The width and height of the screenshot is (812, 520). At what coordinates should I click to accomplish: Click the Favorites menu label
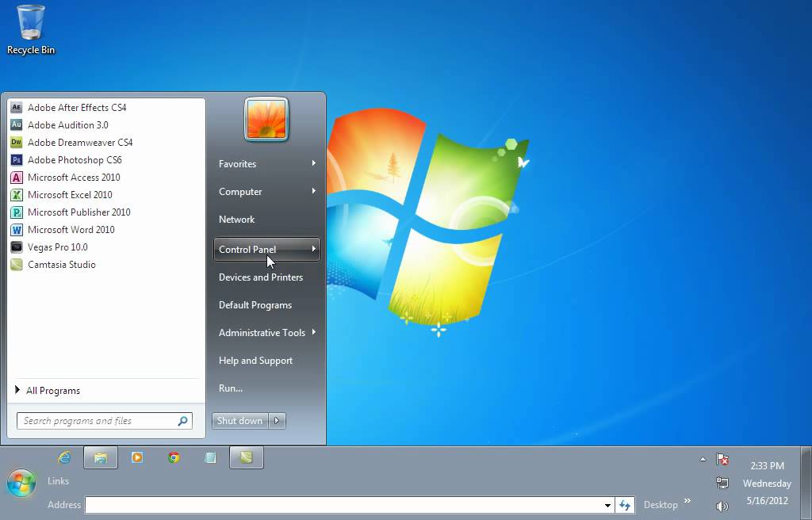click(x=237, y=163)
